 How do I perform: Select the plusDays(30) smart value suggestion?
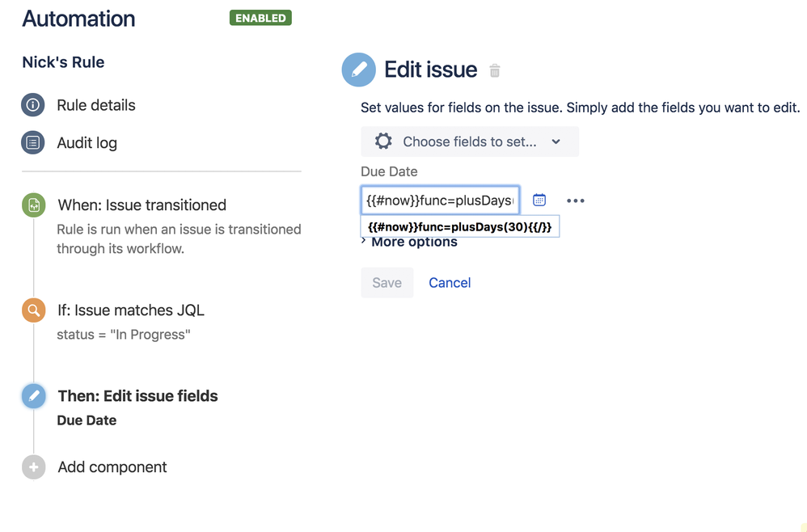click(x=460, y=226)
